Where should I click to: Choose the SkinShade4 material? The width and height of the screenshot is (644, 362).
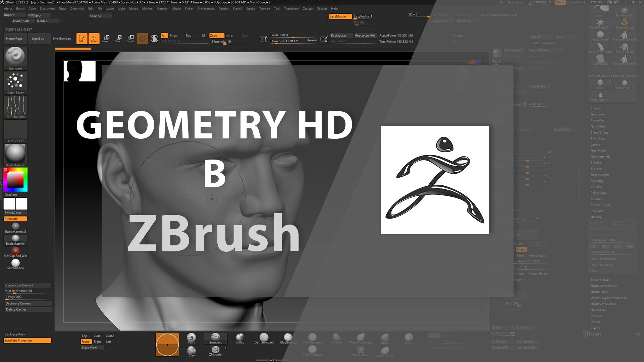[x=15, y=264]
